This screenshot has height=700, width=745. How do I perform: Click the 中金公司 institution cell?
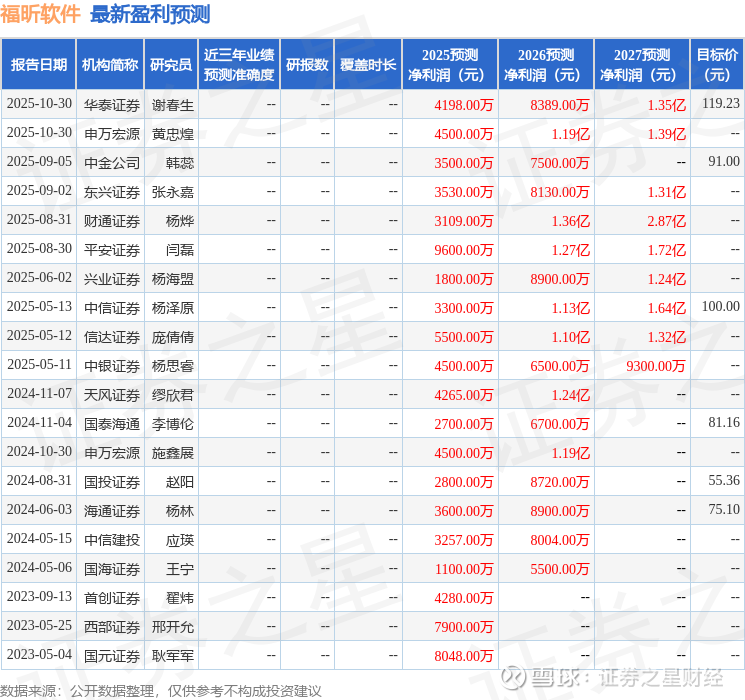coord(112,163)
